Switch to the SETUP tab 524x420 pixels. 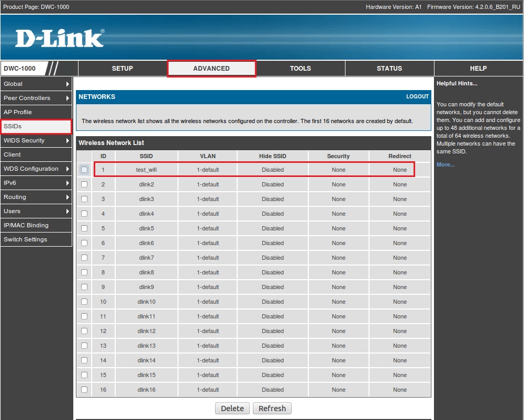click(x=122, y=69)
